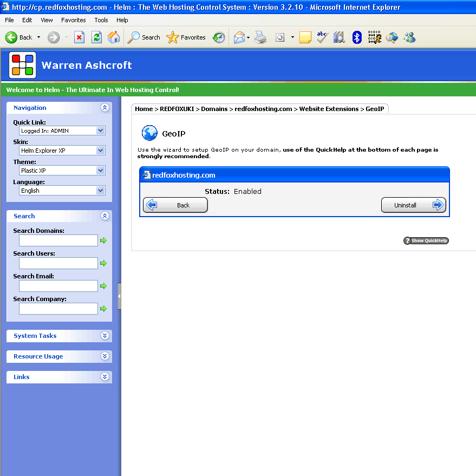Image resolution: width=476 pixels, height=476 pixels.
Task: Open the File menu
Action: click(9, 20)
